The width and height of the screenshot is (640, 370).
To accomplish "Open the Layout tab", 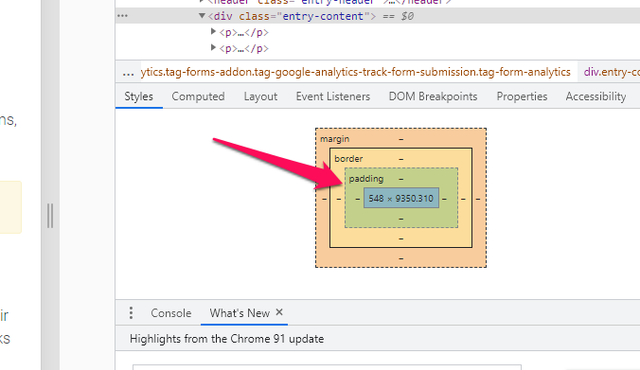I will (x=260, y=96).
